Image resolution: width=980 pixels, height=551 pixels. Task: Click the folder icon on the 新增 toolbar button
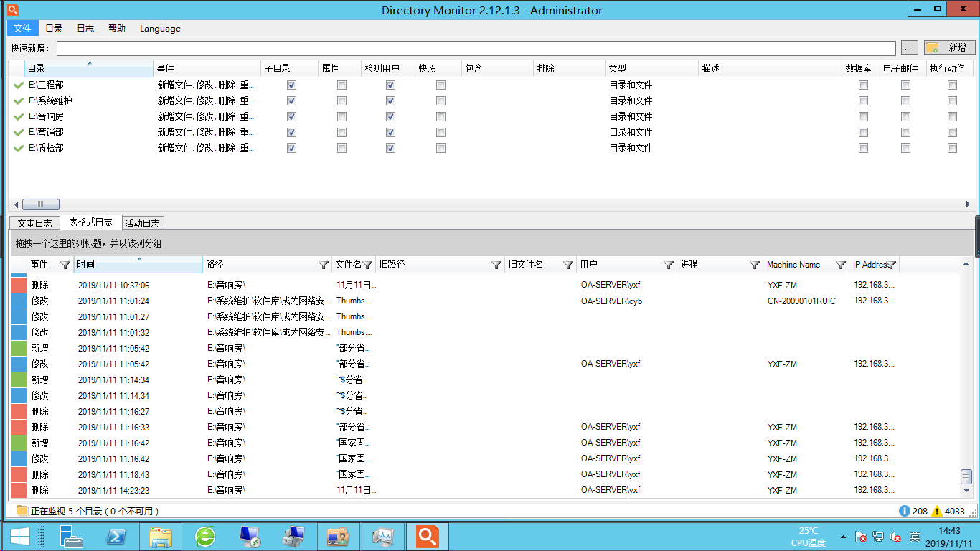click(x=933, y=47)
